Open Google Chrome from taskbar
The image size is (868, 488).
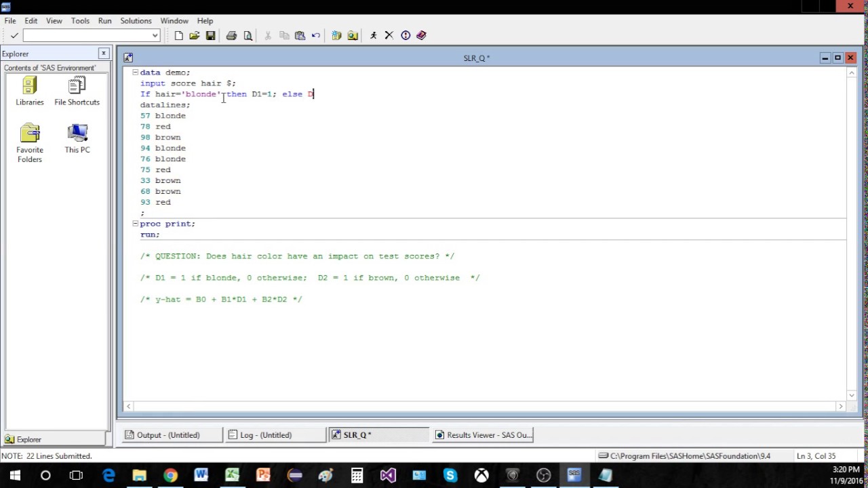pyautogui.click(x=170, y=476)
